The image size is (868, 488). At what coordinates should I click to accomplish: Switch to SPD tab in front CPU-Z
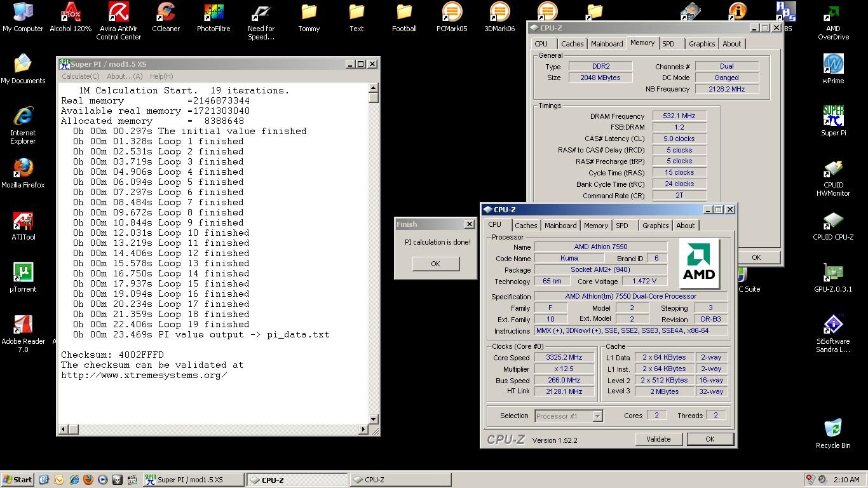tap(622, 226)
